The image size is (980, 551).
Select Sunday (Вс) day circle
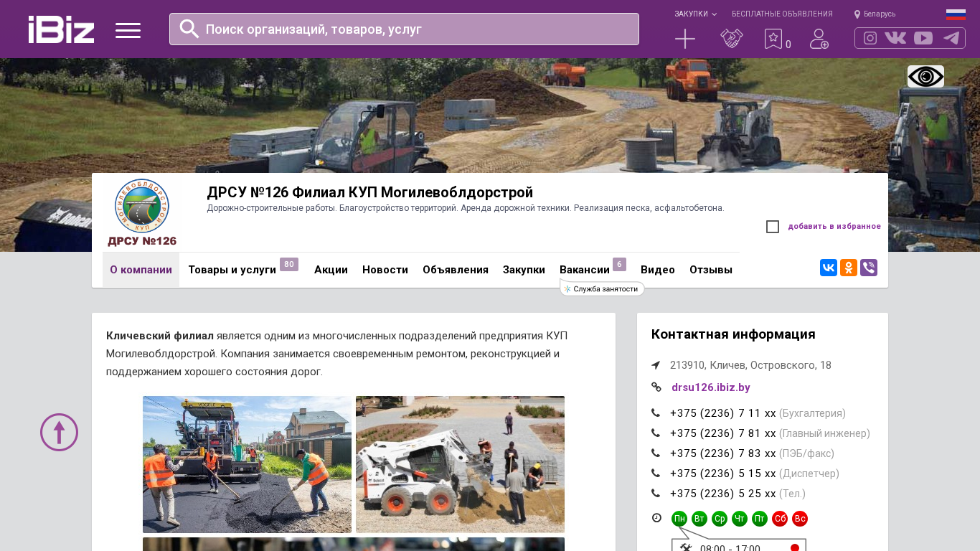(800, 519)
